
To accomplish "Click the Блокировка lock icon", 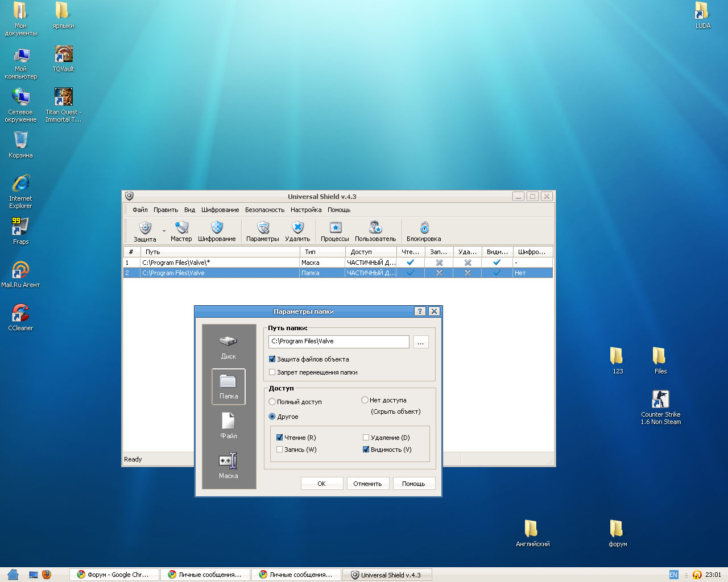I will tap(424, 231).
